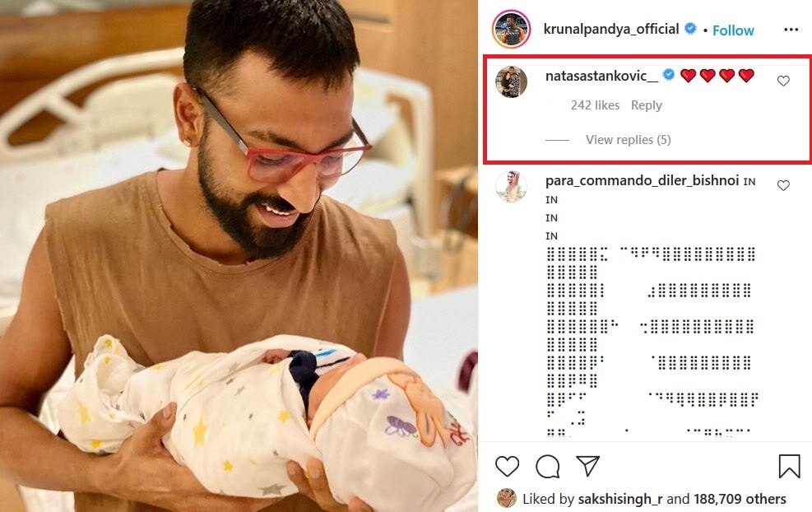Open sakshisingh_r from the Liked by line
The width and height of the screenshot is (812, 512).
619,499
